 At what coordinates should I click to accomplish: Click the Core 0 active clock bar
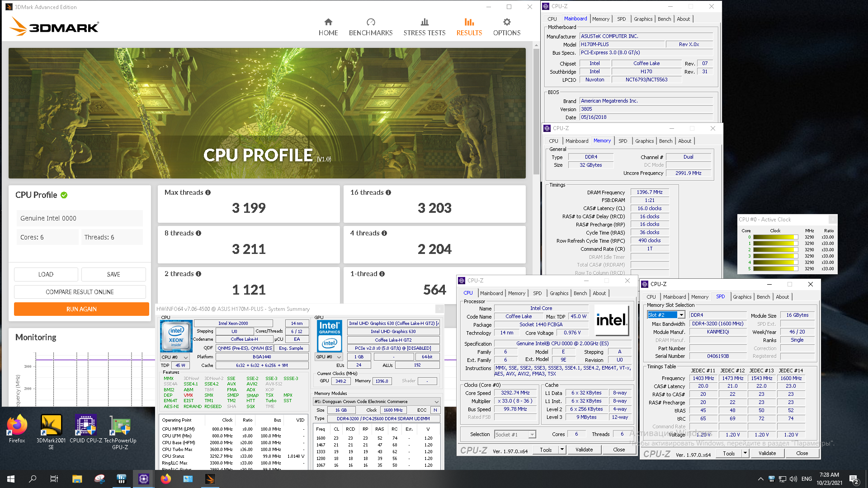776,237
